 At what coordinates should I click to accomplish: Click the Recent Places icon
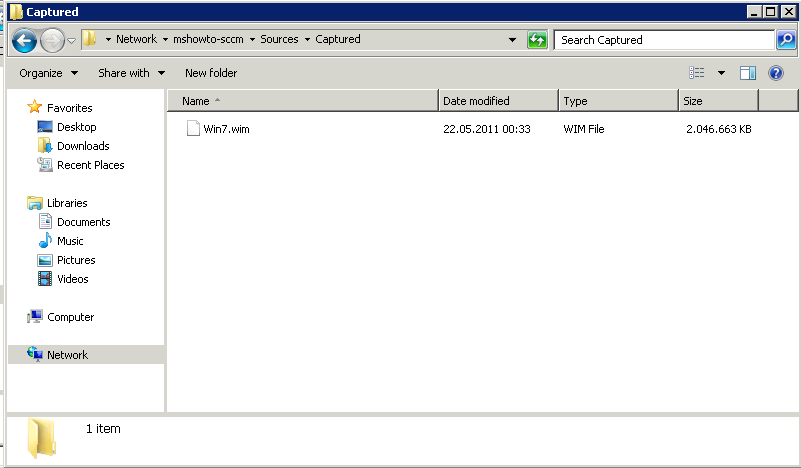[45, 165]
